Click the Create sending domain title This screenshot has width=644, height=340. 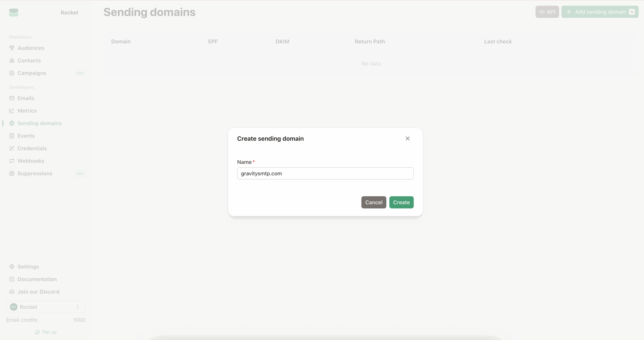click(x=270, y=138)
